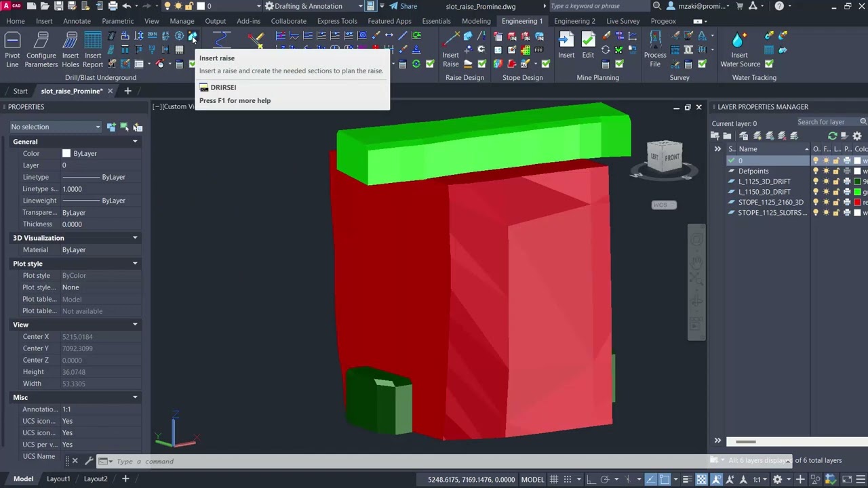The width and height of the screenshot is (868, 488).
Task: Click Process File in the Survey panel
Action: (x=655, y=49)
